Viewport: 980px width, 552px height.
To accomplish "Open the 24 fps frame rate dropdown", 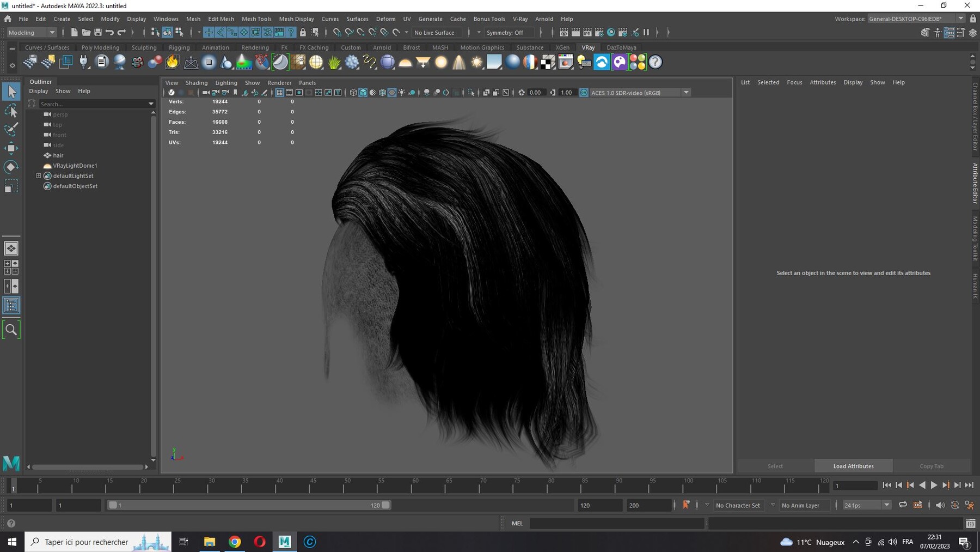I will (866, 505).
